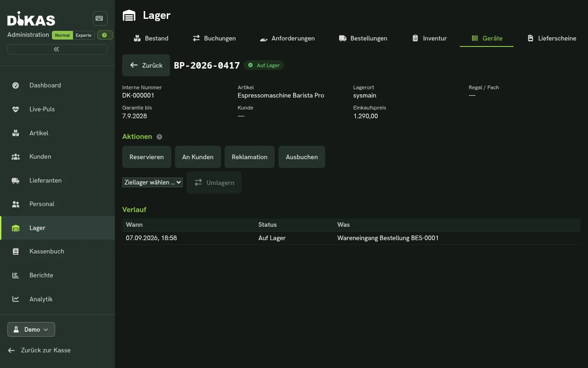
Task: Open Berichte section
Action: [x=57, y=275]
